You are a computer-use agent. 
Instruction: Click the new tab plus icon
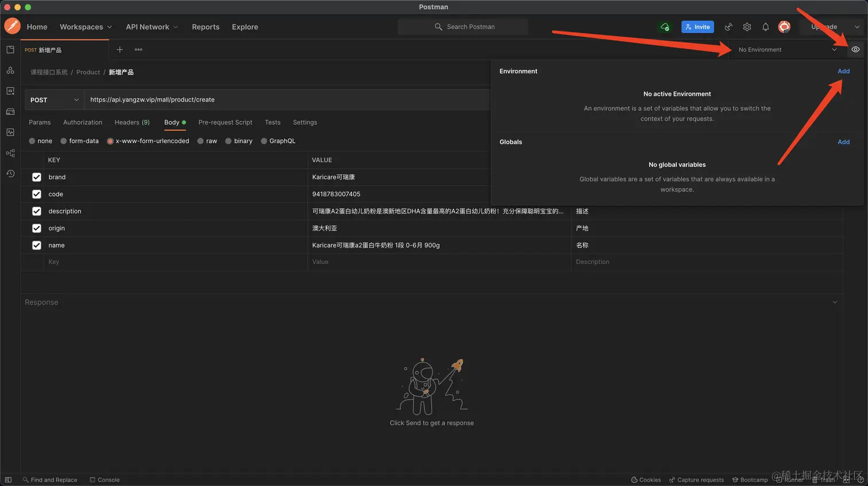click(120, 50)
